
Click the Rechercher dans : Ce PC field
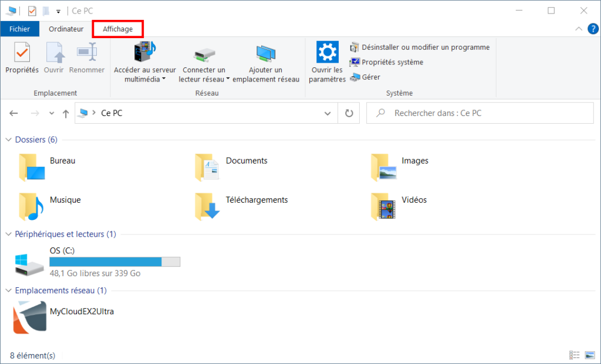(480, 113)
